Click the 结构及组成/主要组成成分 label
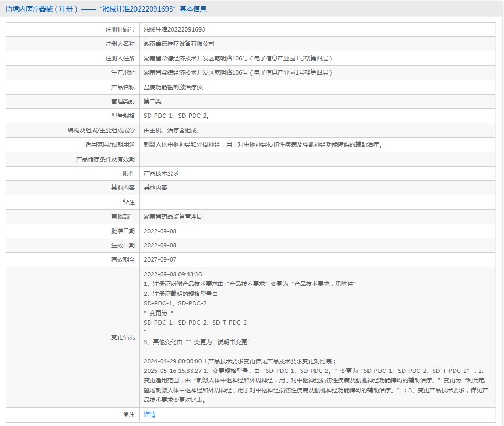The height and width of the screenshot is (426, 504). click(x=101, y=130)
